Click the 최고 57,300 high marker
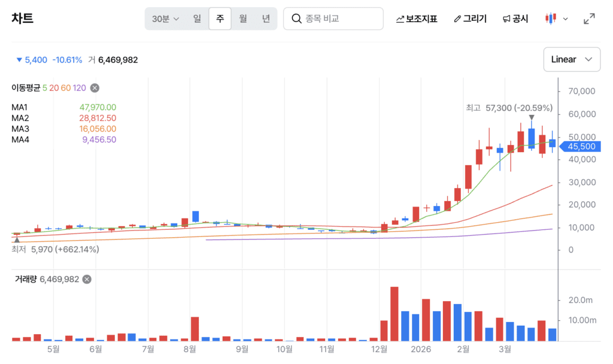 coord(509,108)
